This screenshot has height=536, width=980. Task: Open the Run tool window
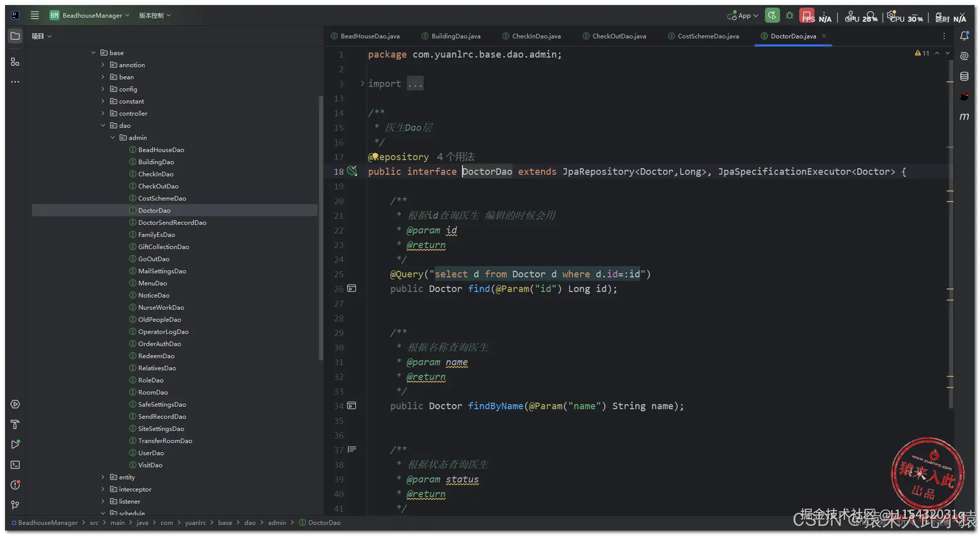(15, 445)
